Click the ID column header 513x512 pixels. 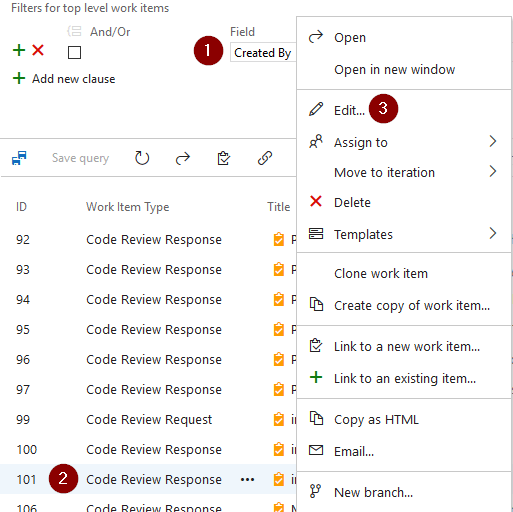(21, 207)
